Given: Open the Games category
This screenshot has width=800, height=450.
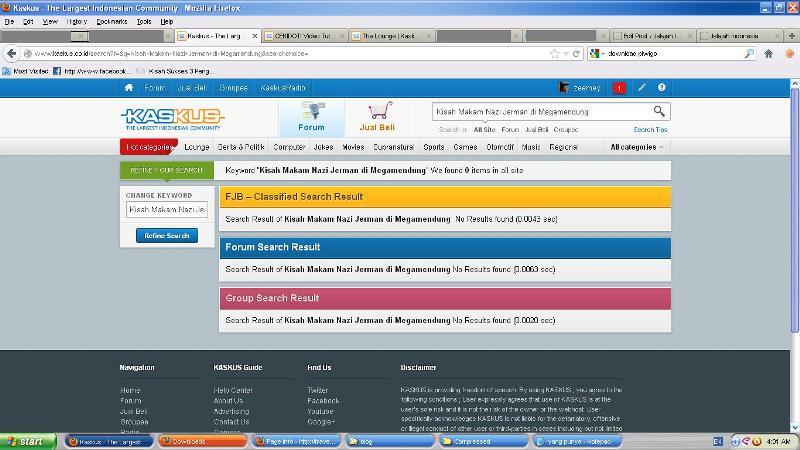Looking at the screenshot, I should tap(465, 147).
